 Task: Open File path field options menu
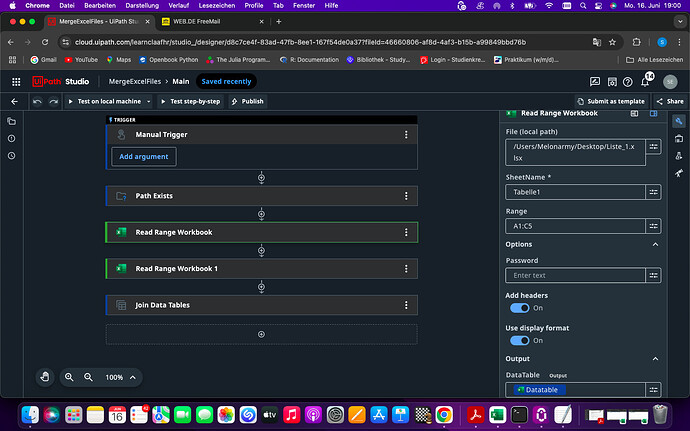[653, 147]
